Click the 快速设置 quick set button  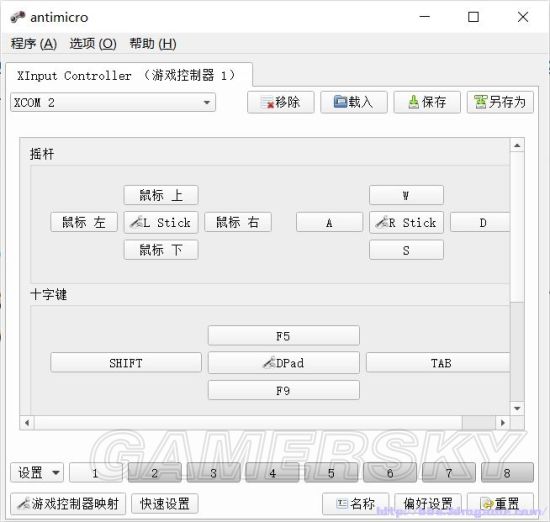click(x=165, y=504)
